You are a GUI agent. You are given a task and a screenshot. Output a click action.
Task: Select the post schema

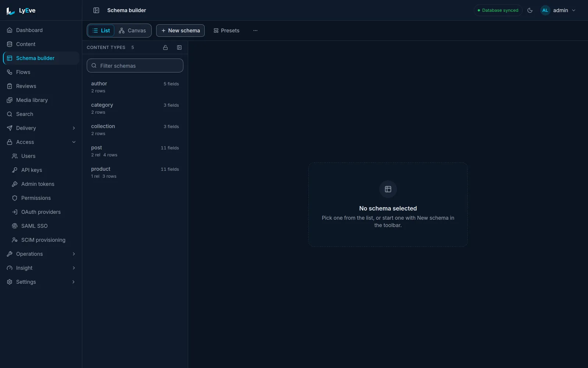click(135, 151)
